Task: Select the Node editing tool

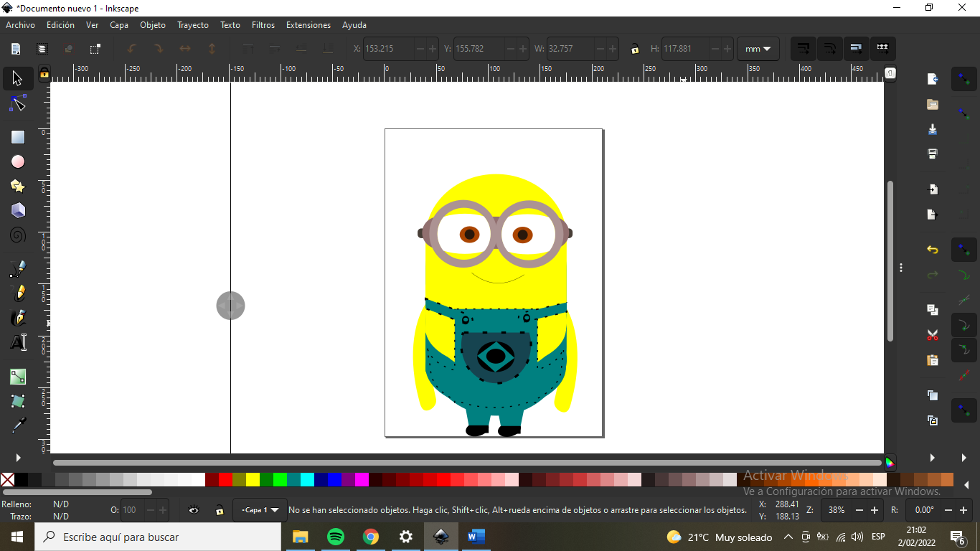Action: pos(18,104)
